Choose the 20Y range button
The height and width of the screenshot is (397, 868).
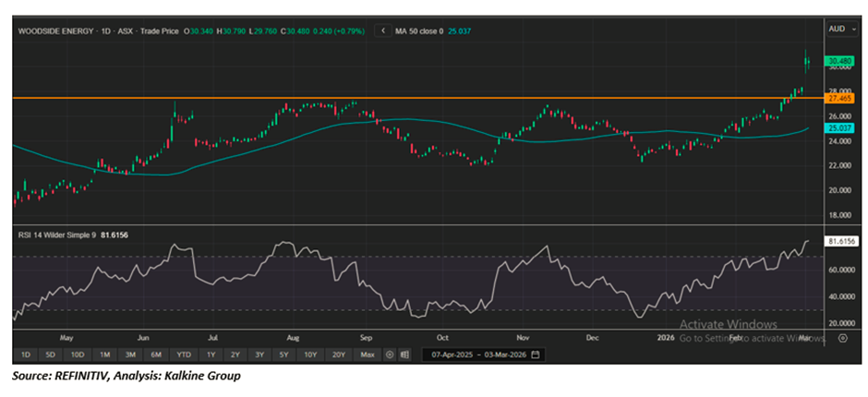click(339, 355)
